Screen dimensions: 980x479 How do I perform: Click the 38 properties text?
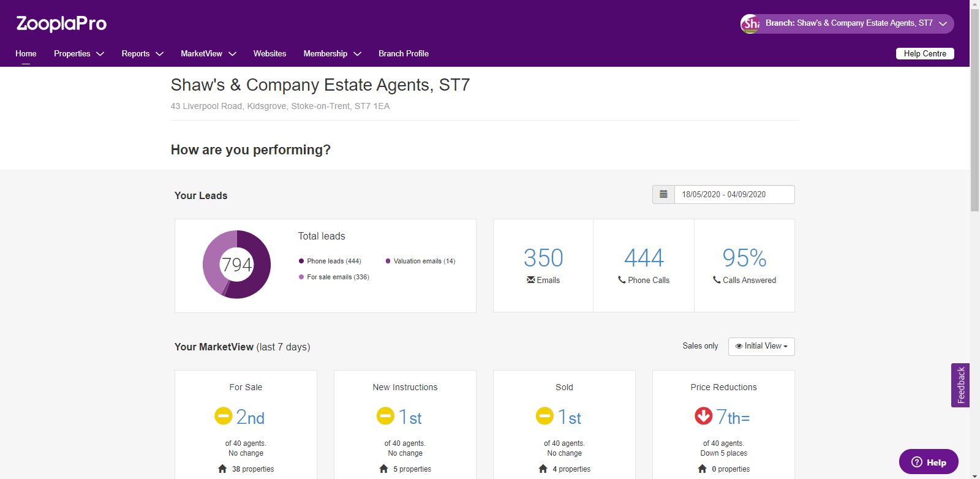[253, 469]
